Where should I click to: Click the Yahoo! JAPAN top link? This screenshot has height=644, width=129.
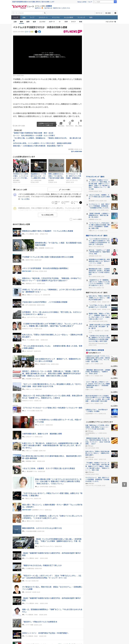(x=82, y=2)
